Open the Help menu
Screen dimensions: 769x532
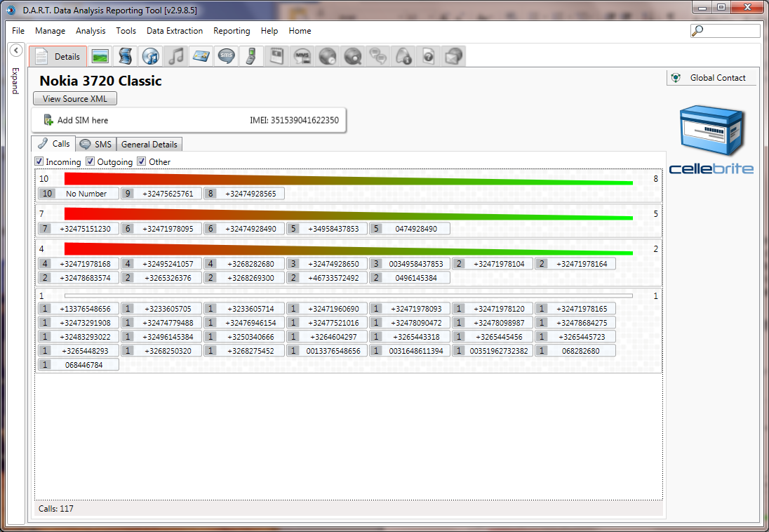pyautogui.click(x=269, y=30)
